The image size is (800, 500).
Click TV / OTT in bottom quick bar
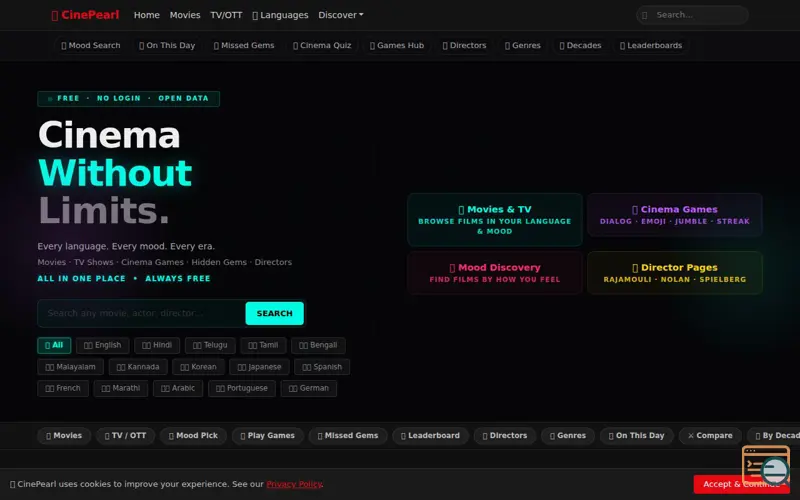pos(126,436)
